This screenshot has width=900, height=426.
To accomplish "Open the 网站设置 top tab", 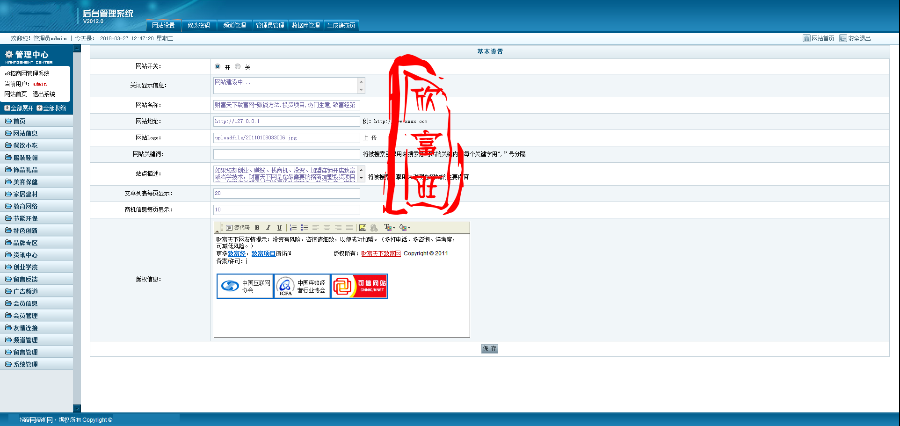I will pos(164,25).
